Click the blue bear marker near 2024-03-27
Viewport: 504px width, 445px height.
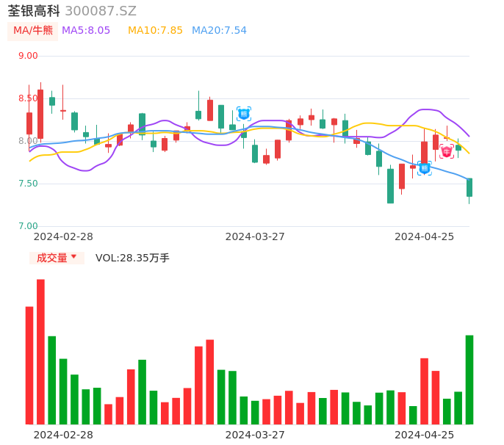point(244,114)
